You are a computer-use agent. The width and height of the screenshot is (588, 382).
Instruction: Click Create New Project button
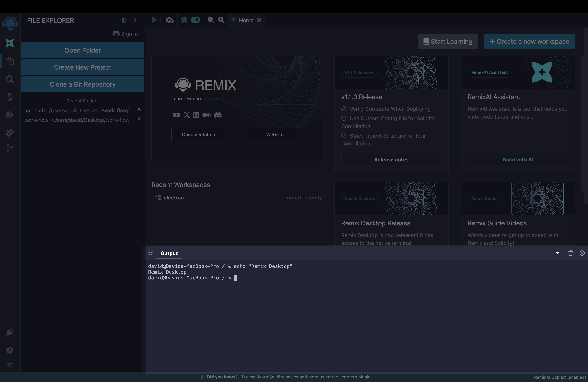pos(82,67)
